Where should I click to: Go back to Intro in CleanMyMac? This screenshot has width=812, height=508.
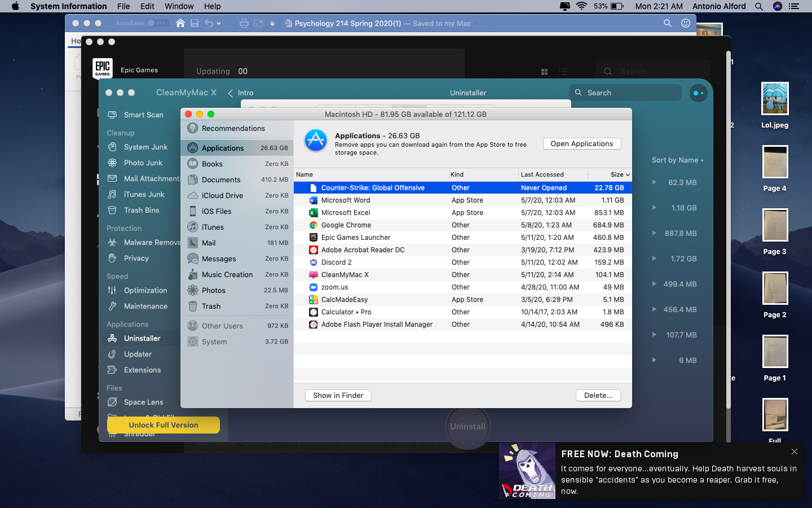coord(241,93)
